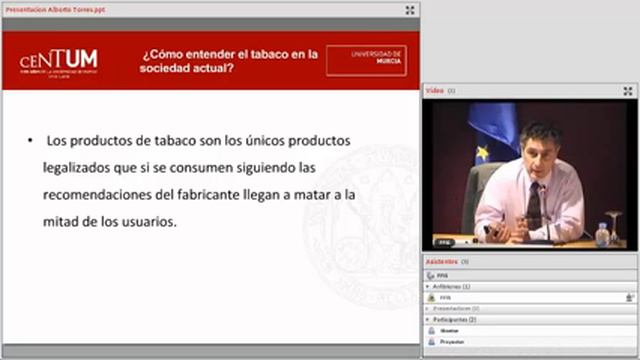Select the first participant name under Participantes

449,331
